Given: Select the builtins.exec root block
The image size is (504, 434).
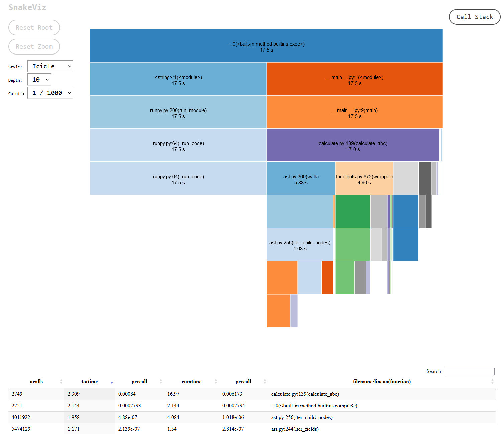Looking at the screenshot, I should pos(266,46).
